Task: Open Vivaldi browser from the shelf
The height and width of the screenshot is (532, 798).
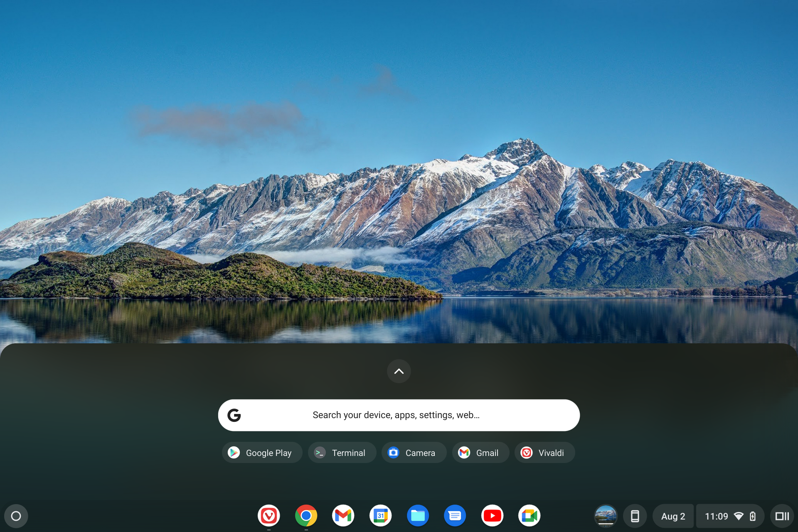Action: coord(268,516)
